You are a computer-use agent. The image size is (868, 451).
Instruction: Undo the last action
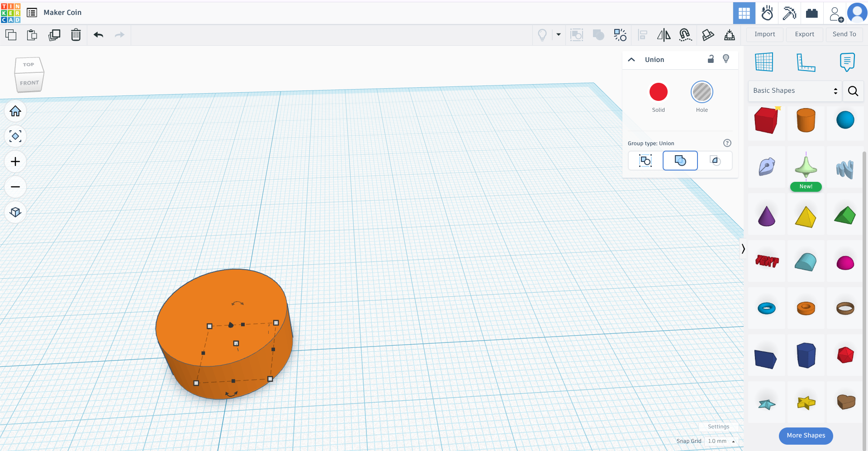pos(98,35)
